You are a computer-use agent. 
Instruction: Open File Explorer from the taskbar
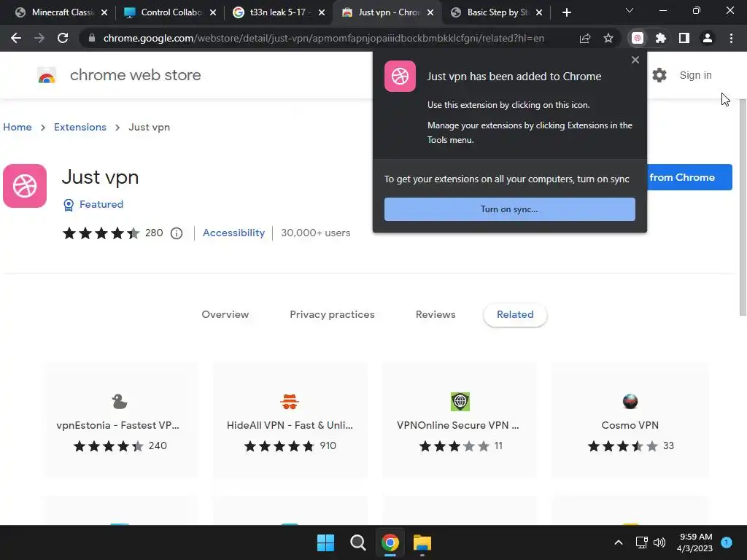pos(422,542)
